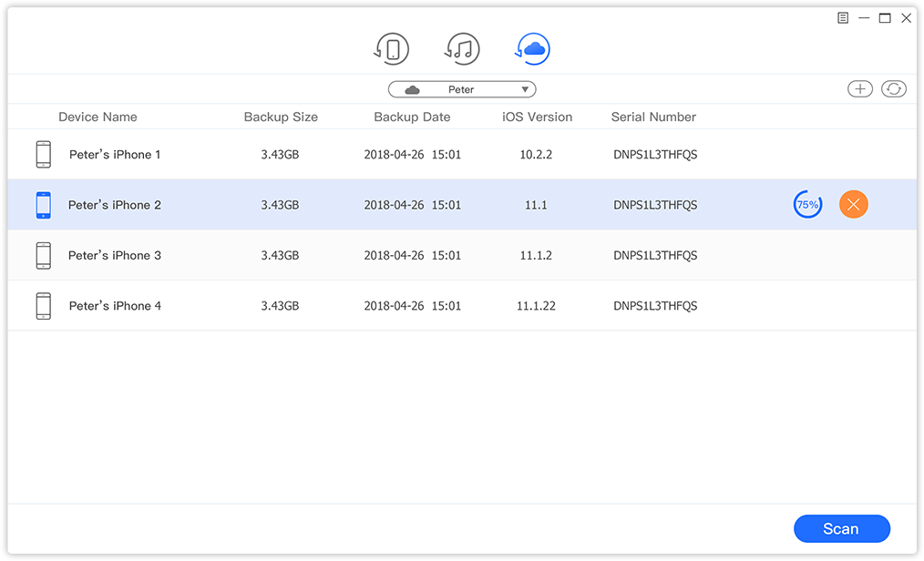Click the refresh backups icon

tap(894, 89)
